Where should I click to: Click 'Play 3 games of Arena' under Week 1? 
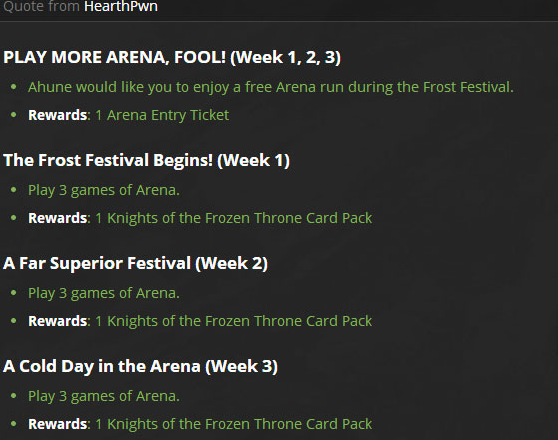104,190
